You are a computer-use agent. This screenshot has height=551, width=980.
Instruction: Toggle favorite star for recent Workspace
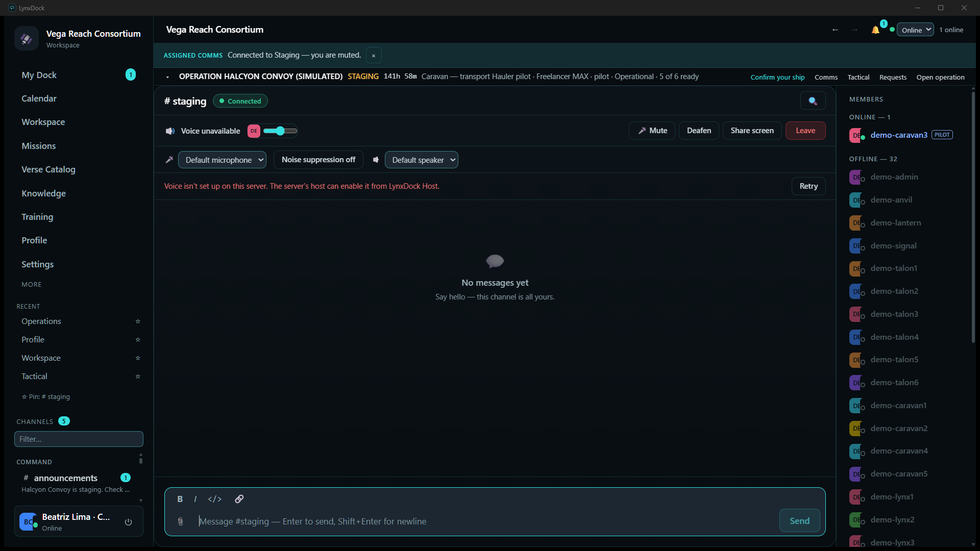point(138,358)
